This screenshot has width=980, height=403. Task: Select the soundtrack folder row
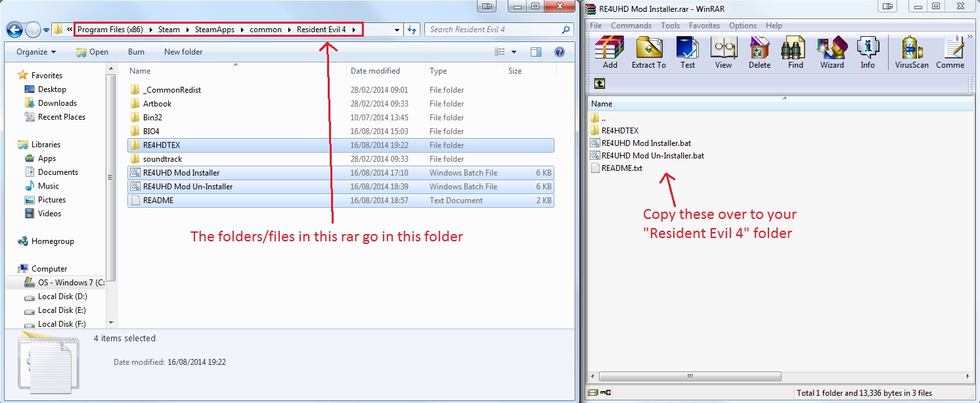coord(342,159)
